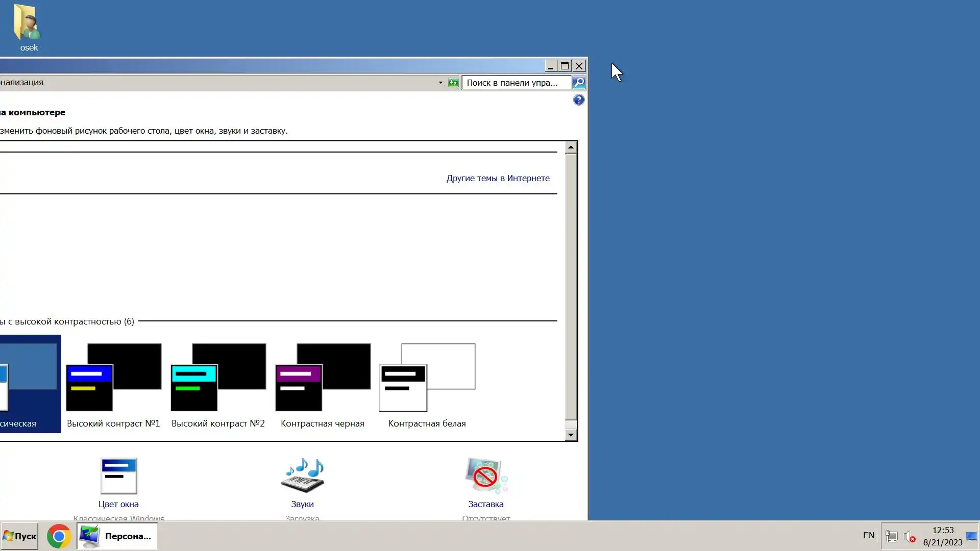Click EN language indicator in taskbar
This screenshot has width=980, height=551.
click(868, 536)
